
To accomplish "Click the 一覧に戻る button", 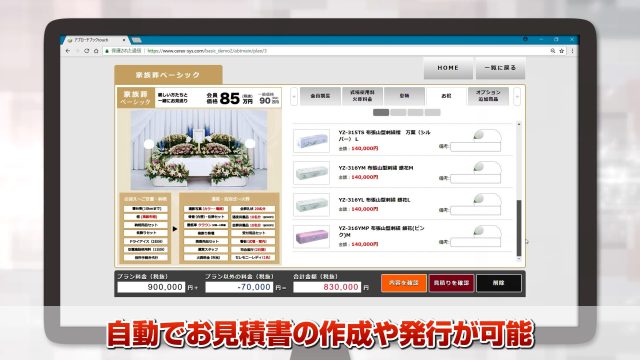I will (500, 68).
